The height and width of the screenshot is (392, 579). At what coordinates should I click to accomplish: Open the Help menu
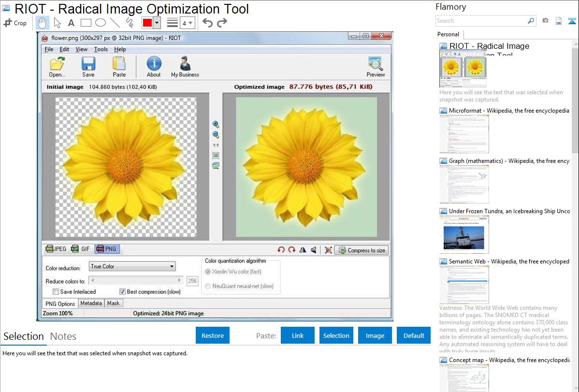tap(120, 49)
